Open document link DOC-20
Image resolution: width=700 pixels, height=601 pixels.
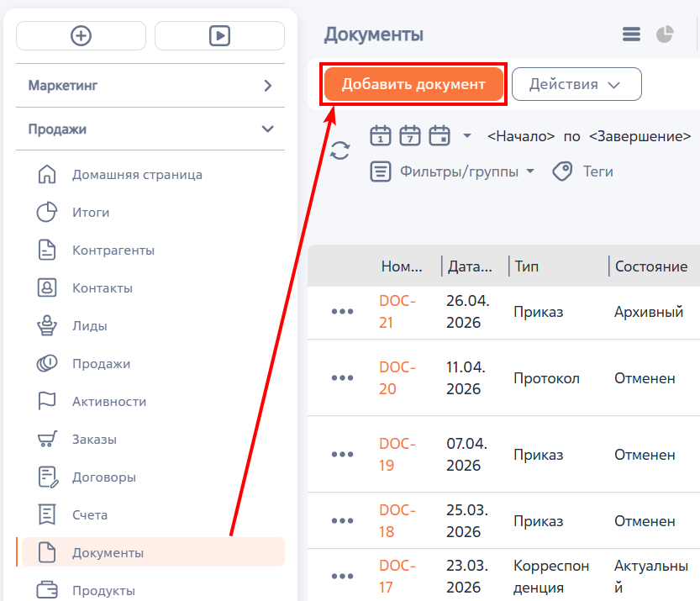pos(397,378)
